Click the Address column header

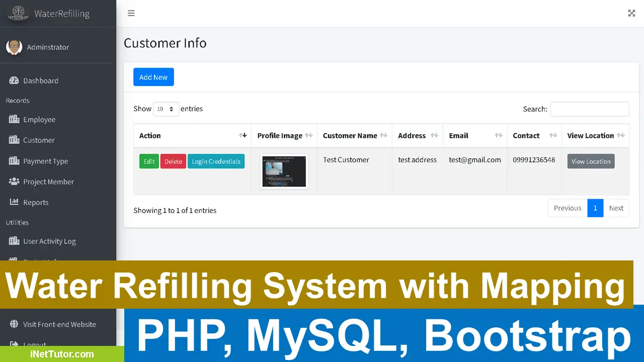(x=417, y=135)
